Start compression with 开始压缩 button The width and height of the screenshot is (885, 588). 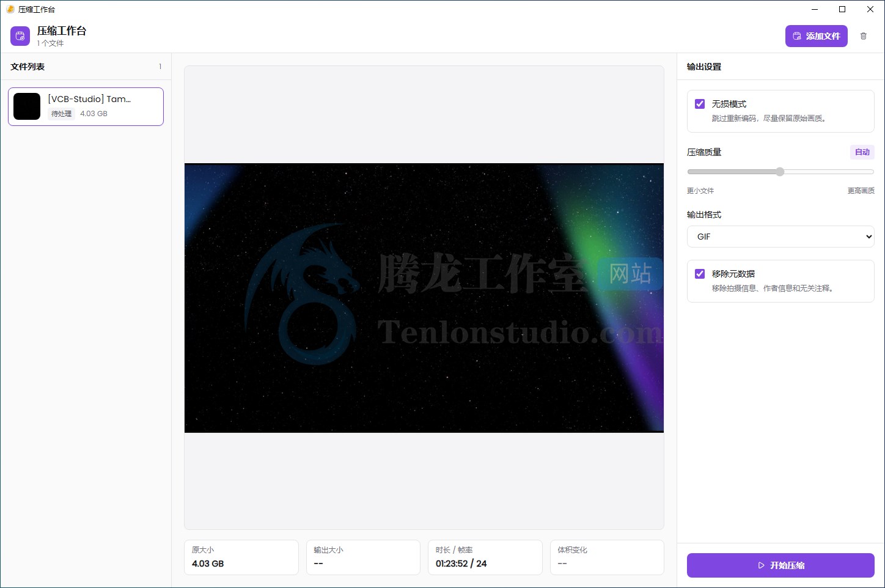tap(780, 565)
